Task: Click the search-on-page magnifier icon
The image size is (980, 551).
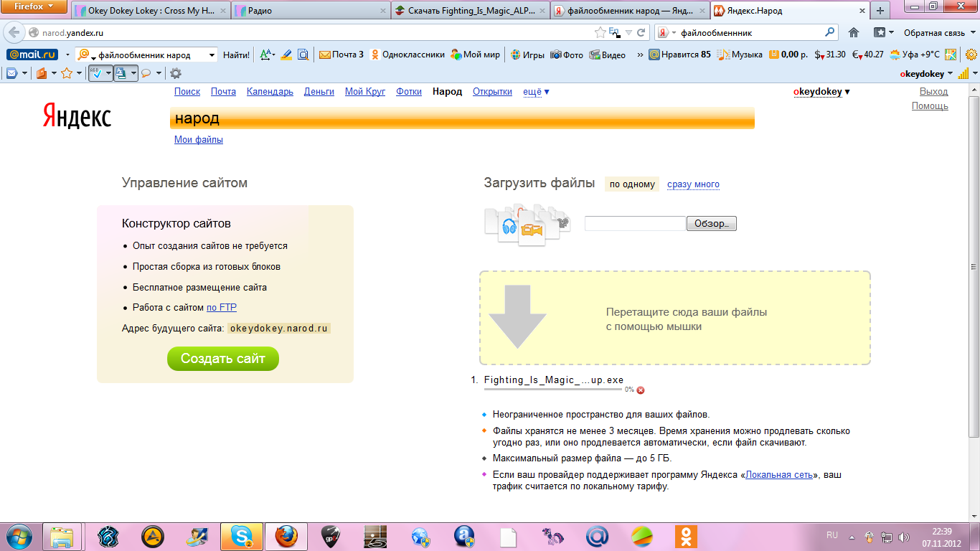Action: pyautogui.click(x=303, y=55)
